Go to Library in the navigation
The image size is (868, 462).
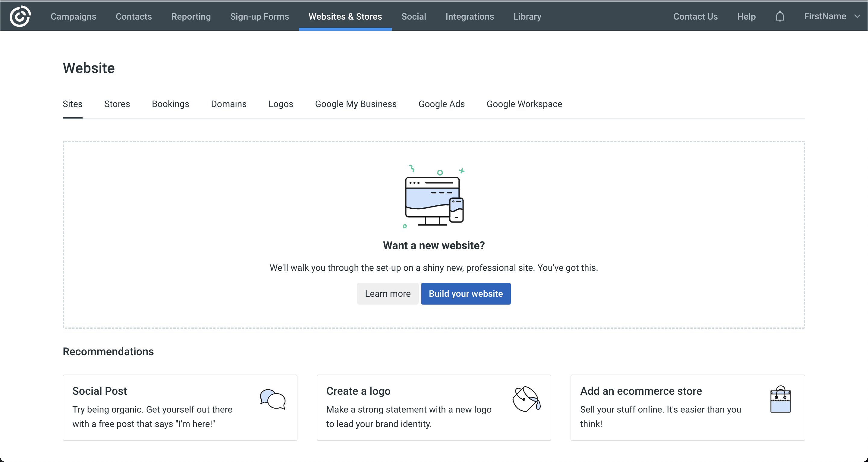[527, 16]
